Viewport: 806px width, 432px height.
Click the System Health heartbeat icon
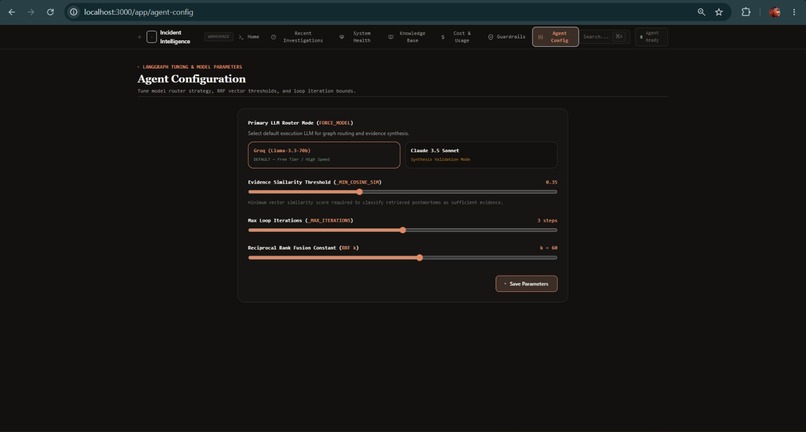pos(342,37)
